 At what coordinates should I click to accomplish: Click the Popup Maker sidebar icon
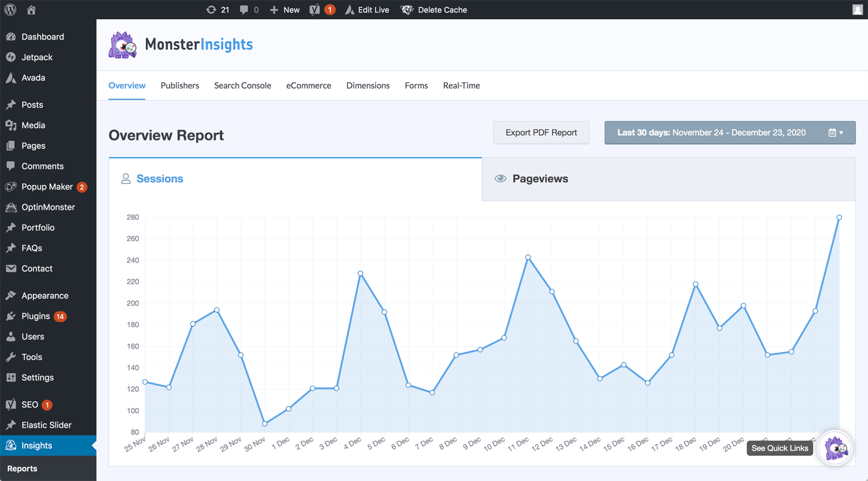(x=11, y=187)
